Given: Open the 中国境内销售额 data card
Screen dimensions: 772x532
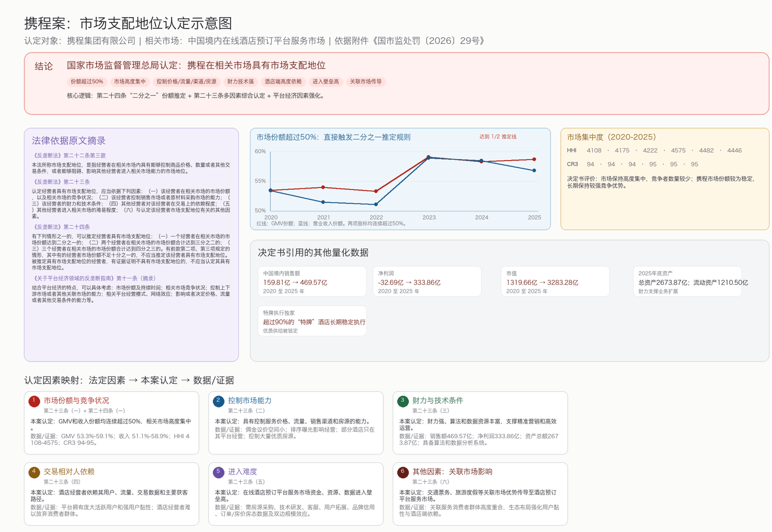Looking at the screenshot, I should pyautogui.click(x=312, y=281).
